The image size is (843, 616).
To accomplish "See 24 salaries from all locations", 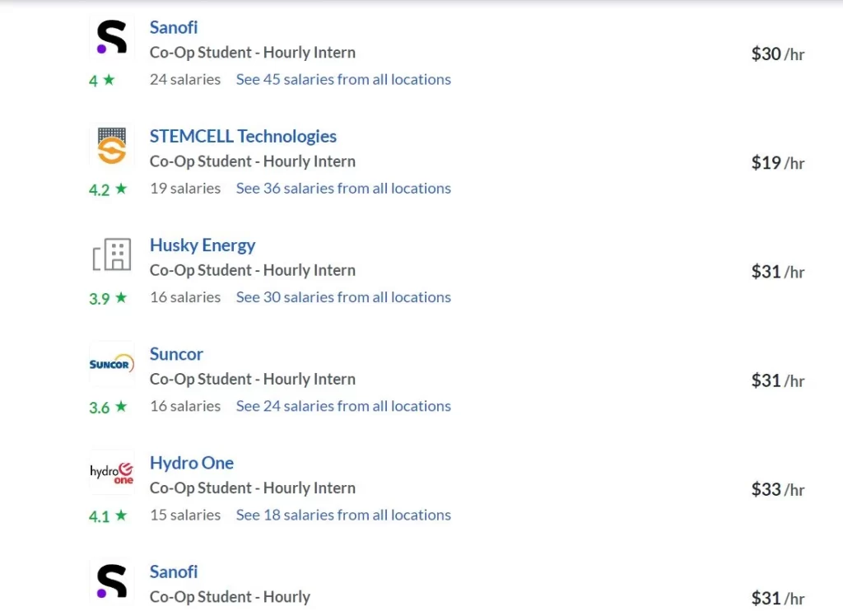I will [x=343, y=406].
